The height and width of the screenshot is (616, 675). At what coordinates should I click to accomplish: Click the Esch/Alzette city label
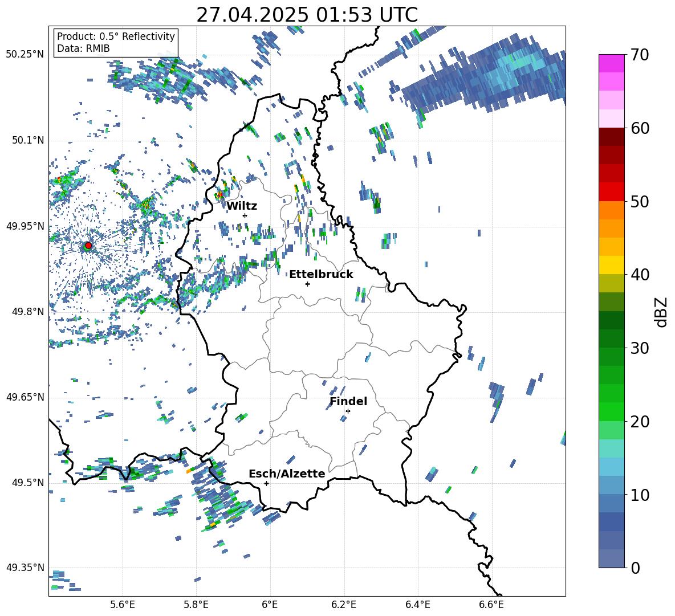[287, 474]
